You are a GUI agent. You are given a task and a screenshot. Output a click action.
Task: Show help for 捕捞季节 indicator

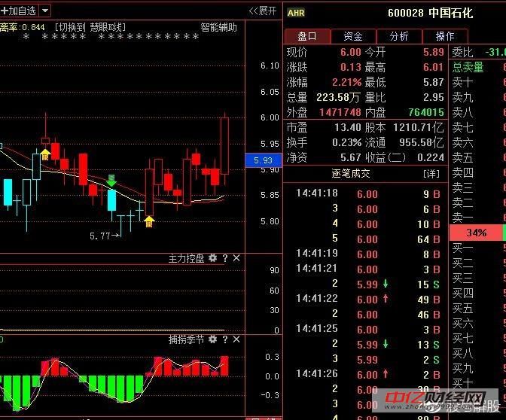225,339
